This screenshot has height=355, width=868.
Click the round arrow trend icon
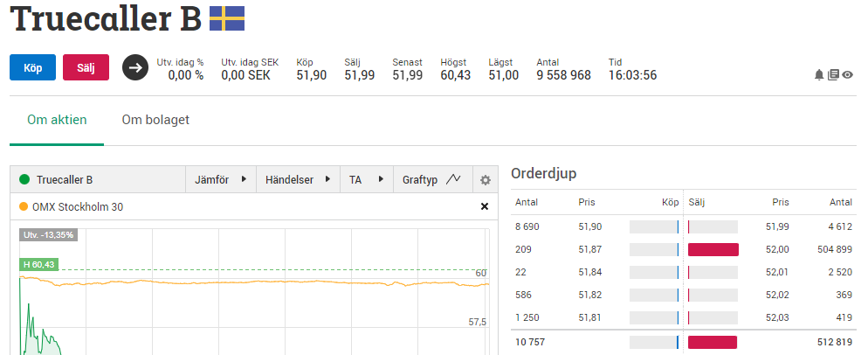(135, 67)
